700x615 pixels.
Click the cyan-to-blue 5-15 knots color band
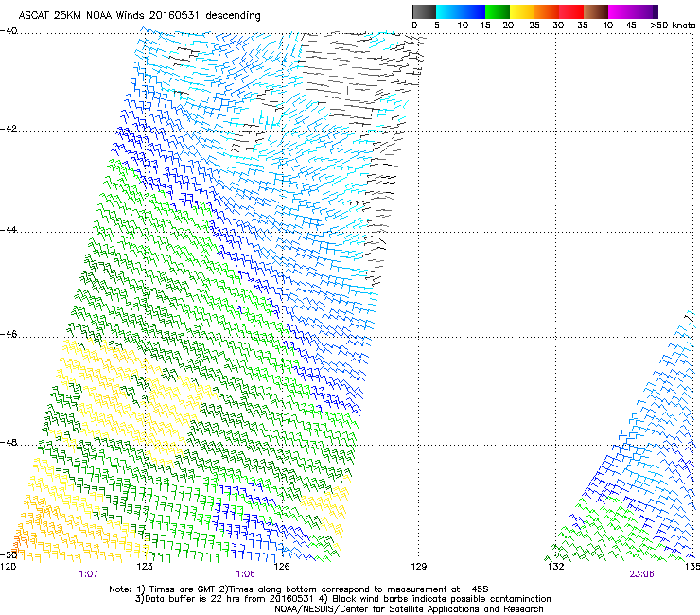click(461, 11)
